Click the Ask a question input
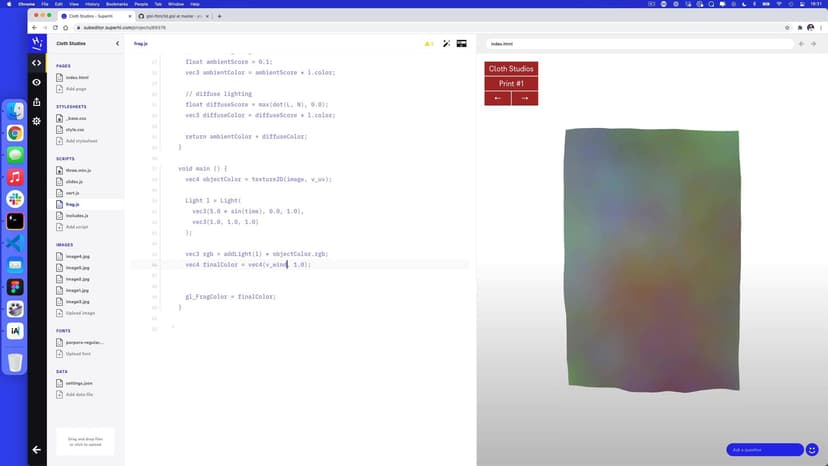Viewport: 828px width, 466px height. [x=764, y=450]
